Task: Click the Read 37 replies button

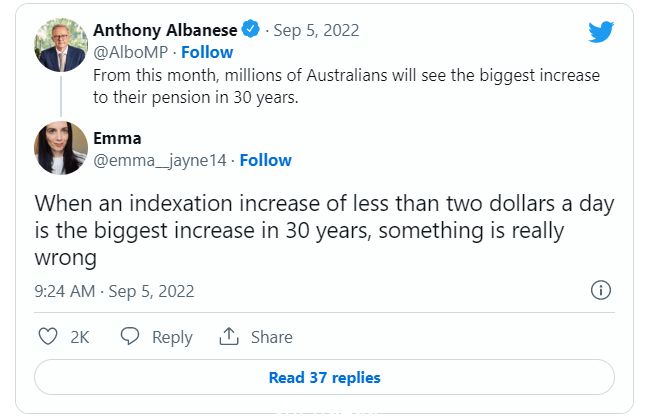Action: point(324,377)
